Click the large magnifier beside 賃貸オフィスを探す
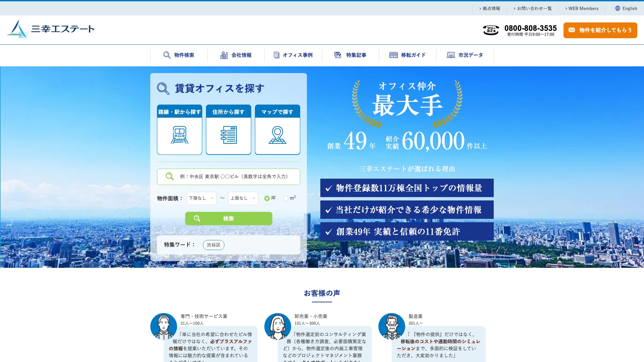The width and height of the screenshot is (644, 362). (163, 88)
